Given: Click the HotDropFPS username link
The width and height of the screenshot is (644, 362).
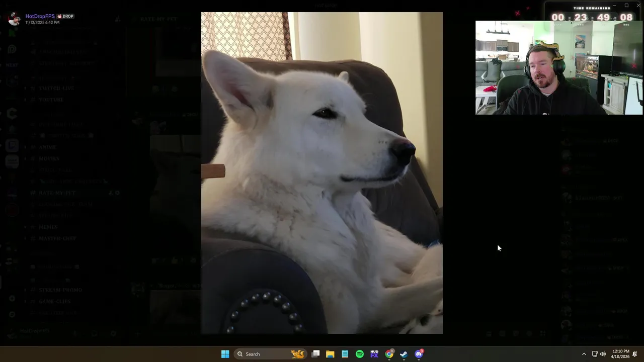Looking at the screenshot, I should click(x=40, y=16).
